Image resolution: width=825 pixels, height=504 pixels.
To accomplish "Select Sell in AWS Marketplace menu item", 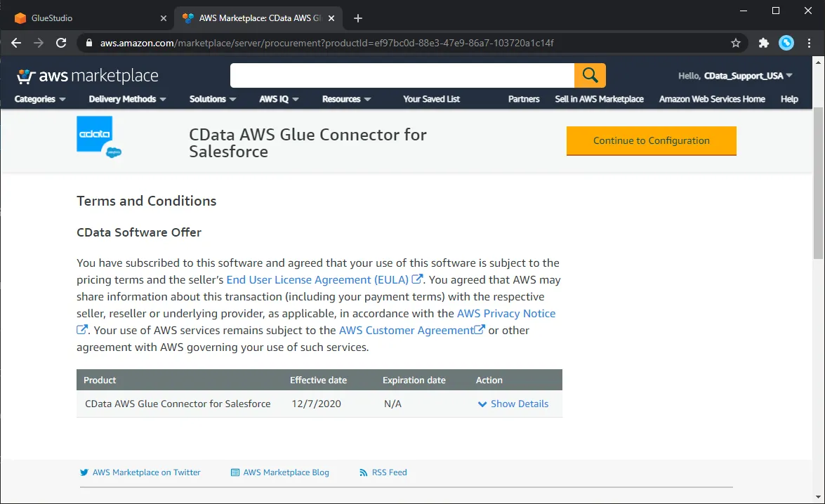I will click(599, 99).
